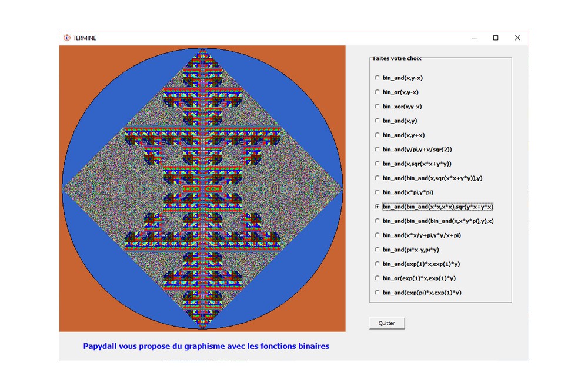Click the 'Papydall vous propose' caption text

206,346
